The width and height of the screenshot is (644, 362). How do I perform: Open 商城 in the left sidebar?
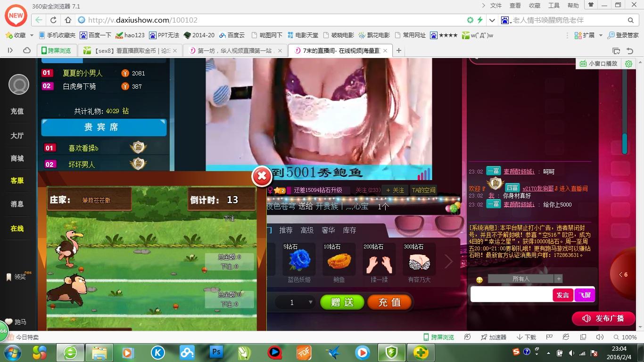point(17,158)
